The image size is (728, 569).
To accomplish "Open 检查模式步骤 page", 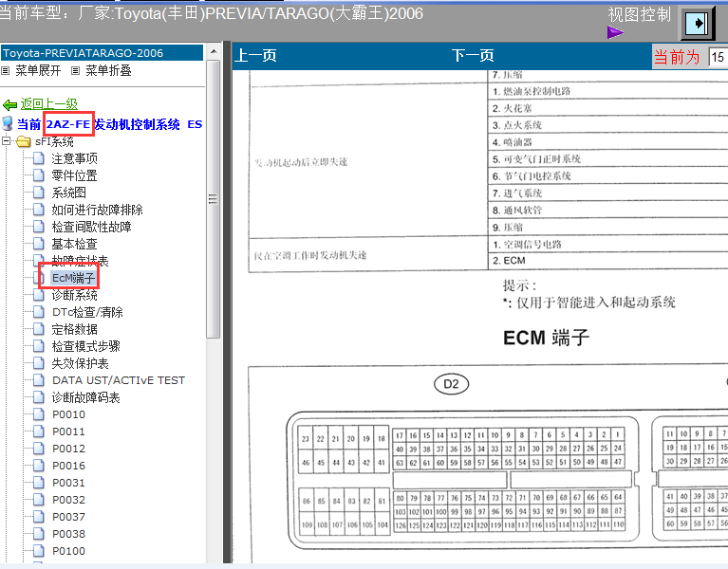I will [x=85, y=346].
